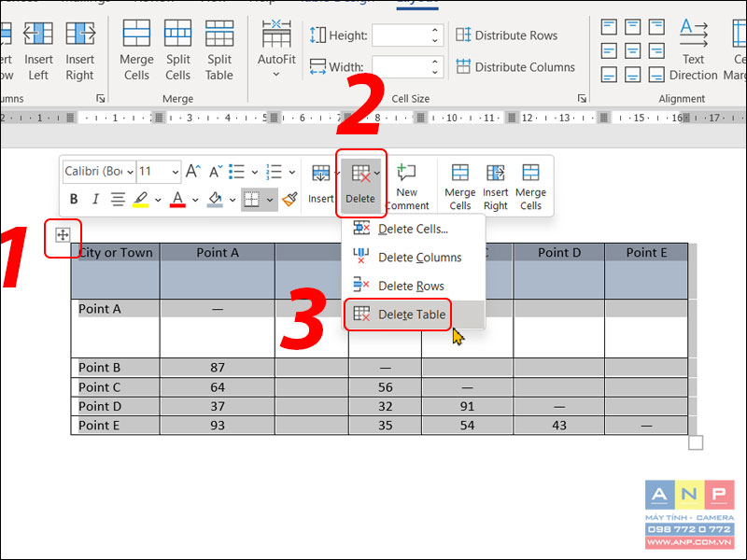The width and height of the screenshot is (747, 560).
Task: Open the Cell Size dialog launcher
Action: tap(582, 99)
